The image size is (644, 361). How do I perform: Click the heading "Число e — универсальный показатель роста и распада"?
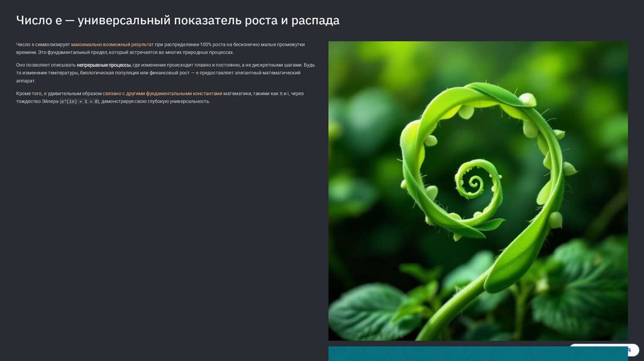pyautogui.click(x=178, y=20)
